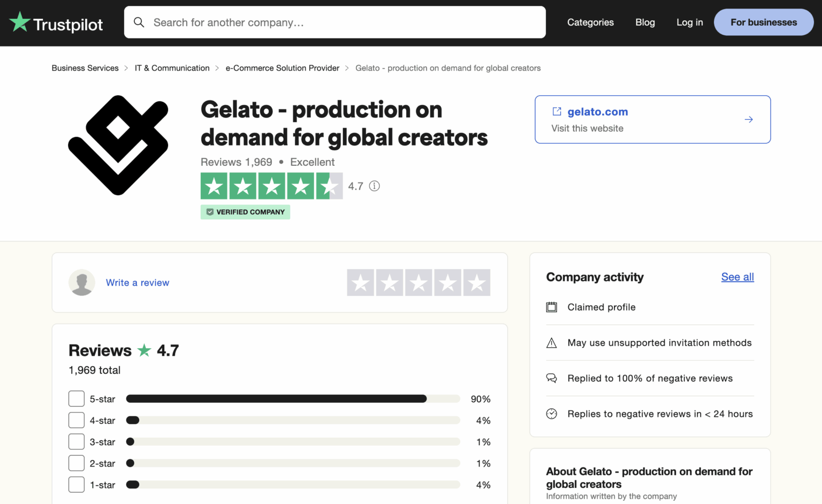Click the Trustpilot star logo
This screenshot has height=504, width=822.
click(x=20, y=22)
